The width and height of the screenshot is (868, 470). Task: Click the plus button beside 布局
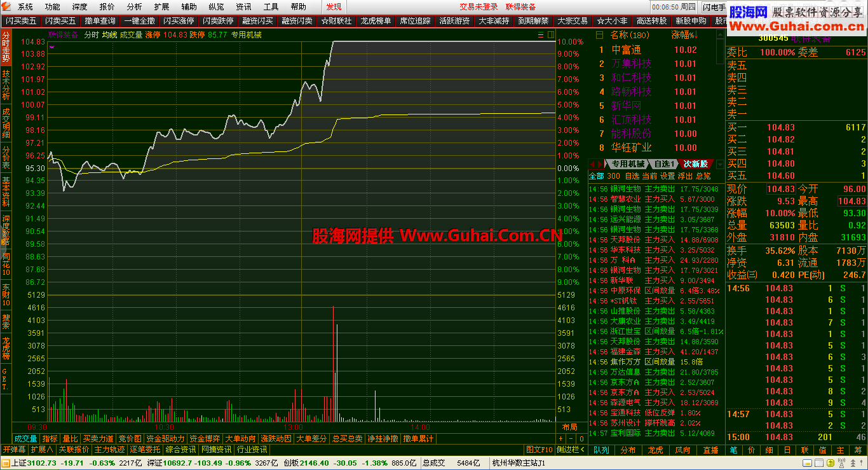[x=560, y=439]
